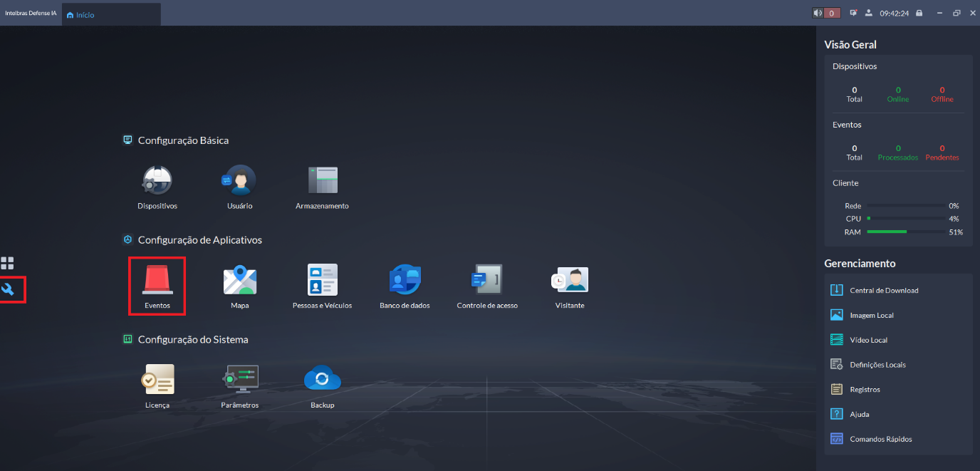Image resolution: width=980 pixels, height=471 pixels.
Task: Open the Licença system icon
Action: (157, 380)
